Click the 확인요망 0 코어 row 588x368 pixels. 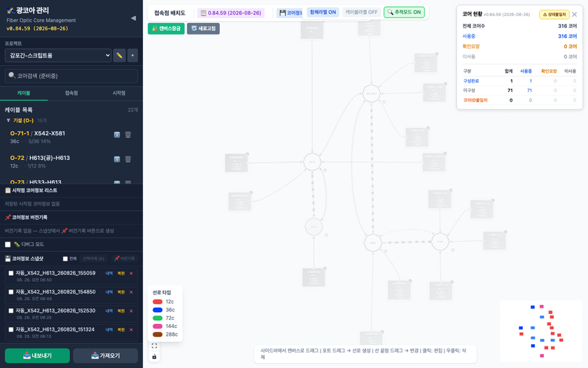(x=519, y=46)
